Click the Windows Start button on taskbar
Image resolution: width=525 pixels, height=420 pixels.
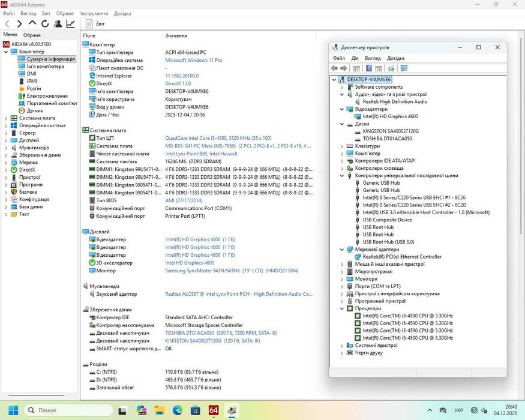(x=13, y=410)
